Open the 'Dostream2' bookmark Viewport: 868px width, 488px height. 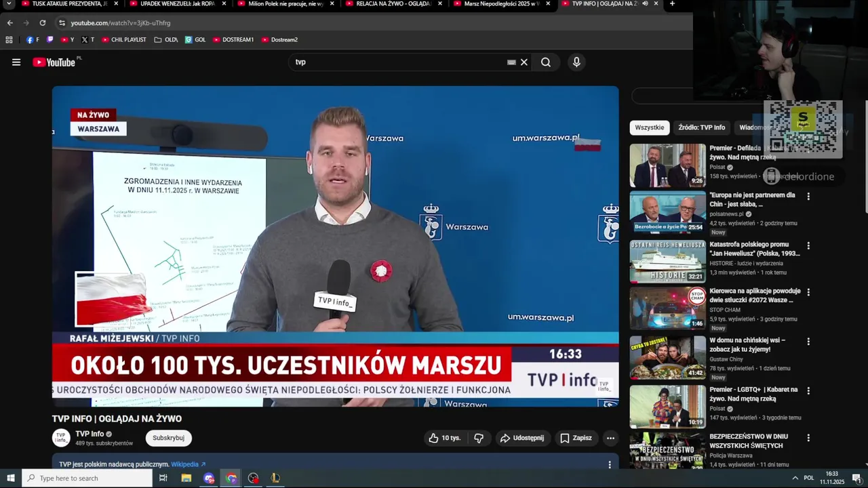coord(279,40)
